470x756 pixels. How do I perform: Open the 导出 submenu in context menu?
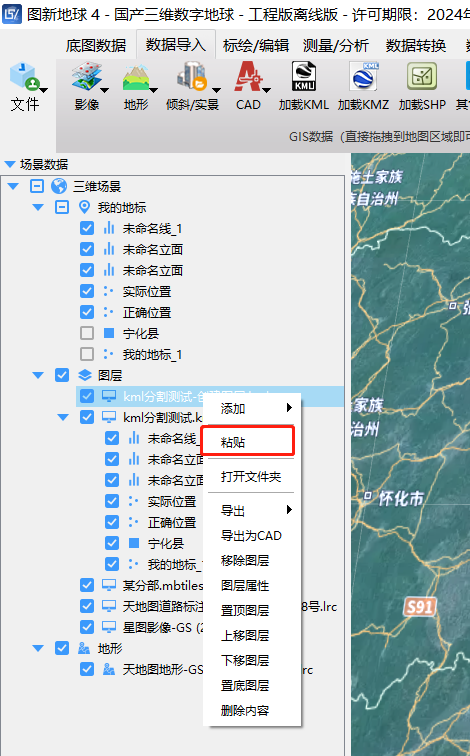coord(252,511)
